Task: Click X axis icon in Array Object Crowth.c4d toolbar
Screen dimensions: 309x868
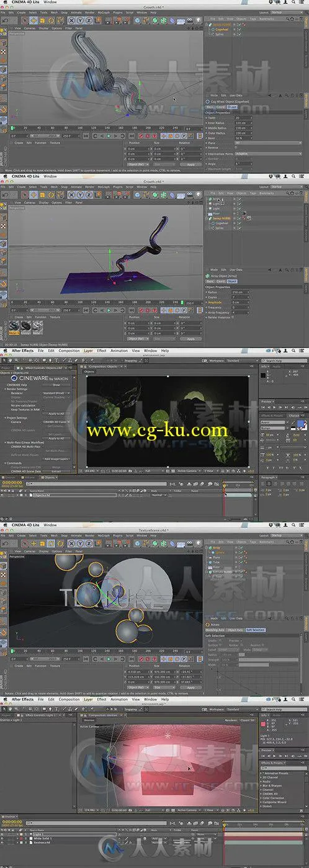Action: click(72, 194)
